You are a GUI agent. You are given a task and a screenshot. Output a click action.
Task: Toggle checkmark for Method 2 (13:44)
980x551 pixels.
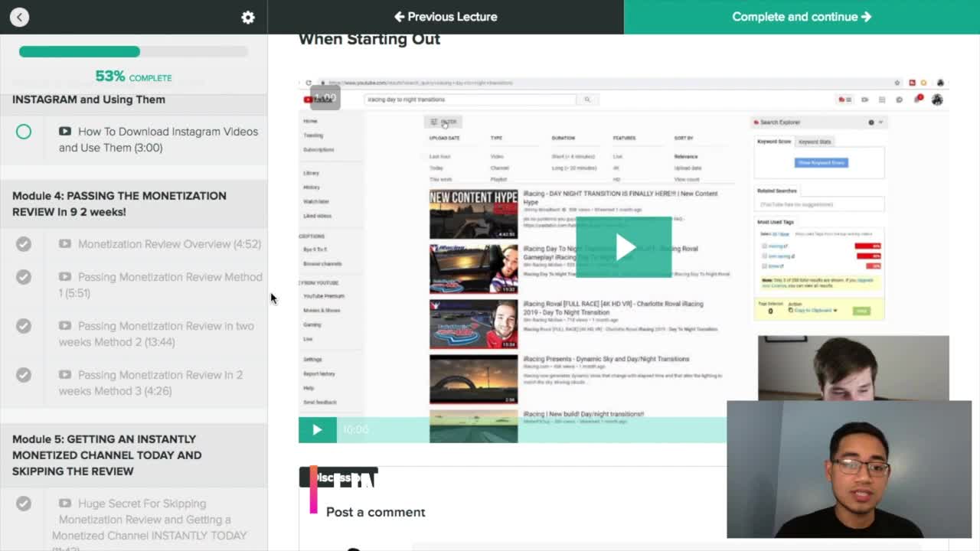coord(24,326)
